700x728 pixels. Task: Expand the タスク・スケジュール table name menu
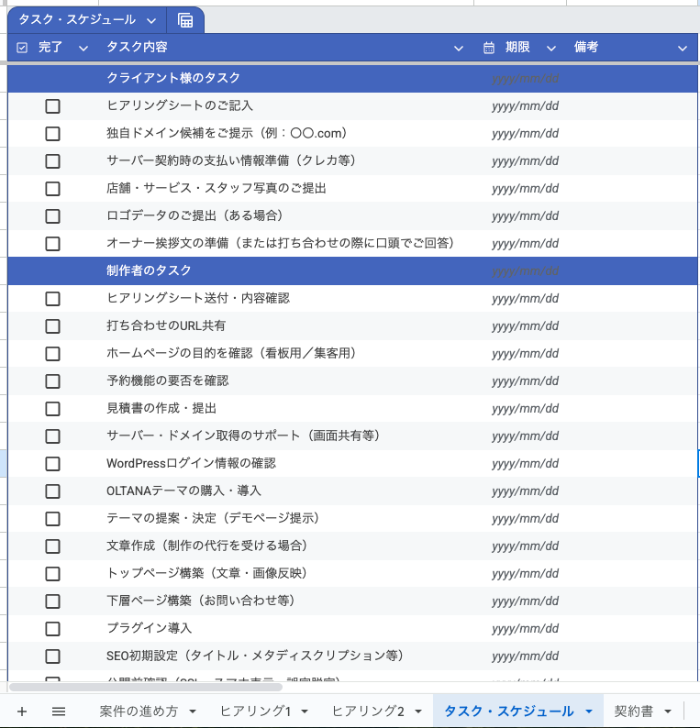(151, 20)
